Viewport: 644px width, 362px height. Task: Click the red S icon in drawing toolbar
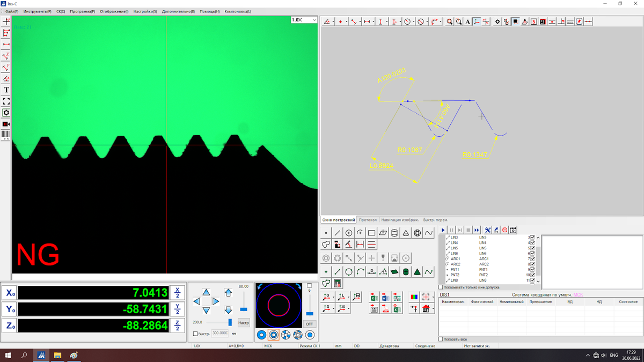click(x=534, y=22)
